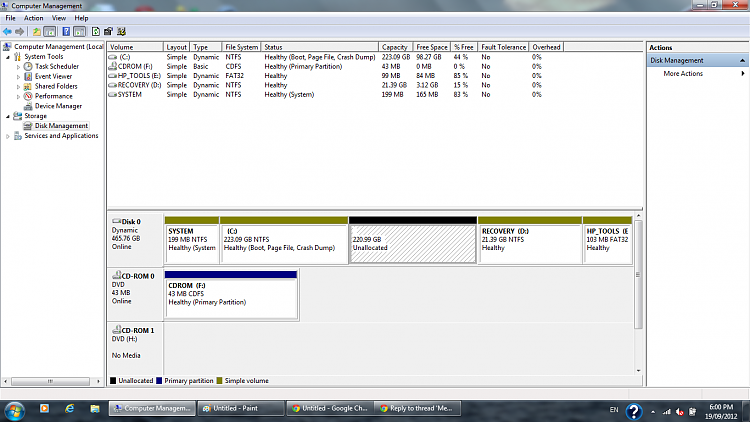Expand the Performance node
Viewport: 750px width, 422px height.
18,96
